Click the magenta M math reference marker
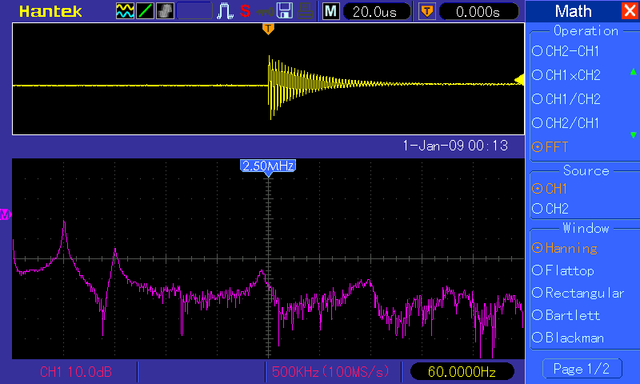Viewport: 640px width, 384px height. (5, 214)
